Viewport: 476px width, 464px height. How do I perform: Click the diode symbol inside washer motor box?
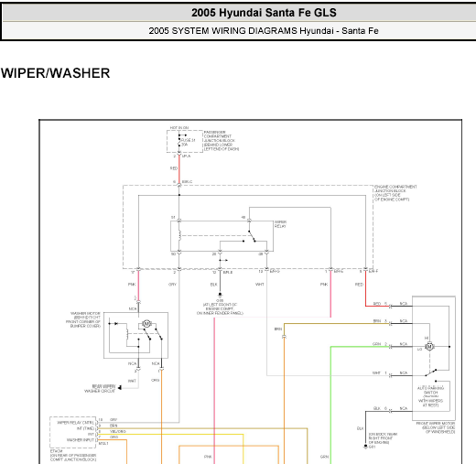(x=115, y=323)
